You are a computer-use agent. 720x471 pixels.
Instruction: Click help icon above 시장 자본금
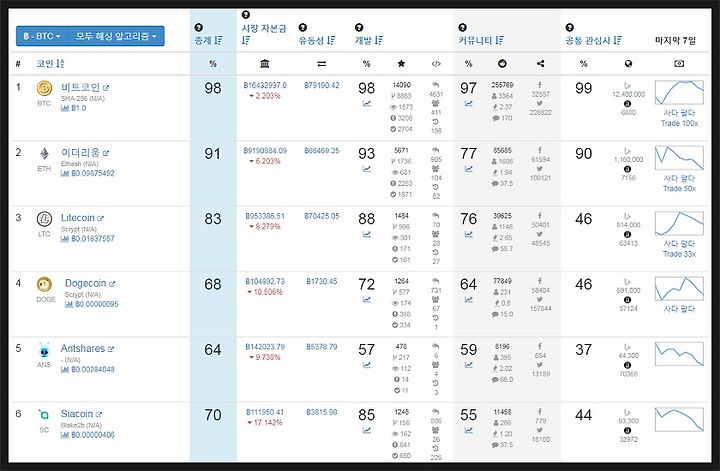click(x=246, y=15)
